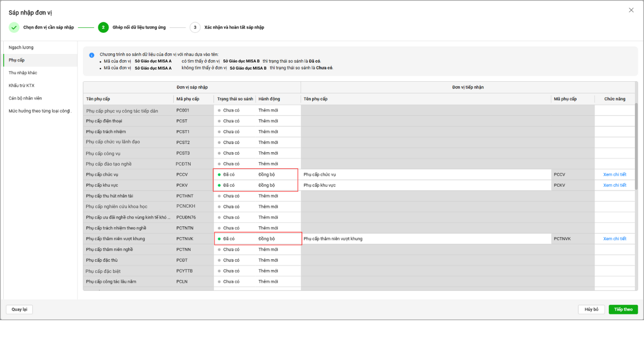Click the Chức năng column header

(x=615, y=99)
